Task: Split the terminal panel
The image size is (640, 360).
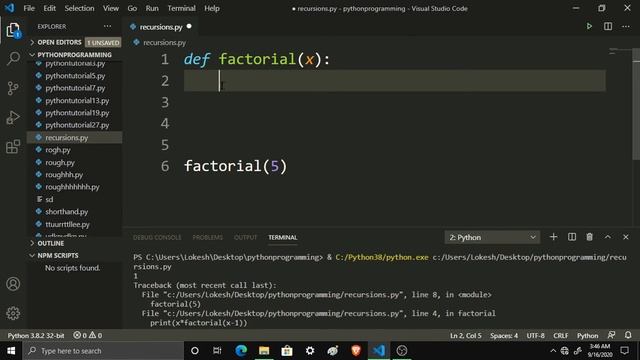Action: click(572, 237)
